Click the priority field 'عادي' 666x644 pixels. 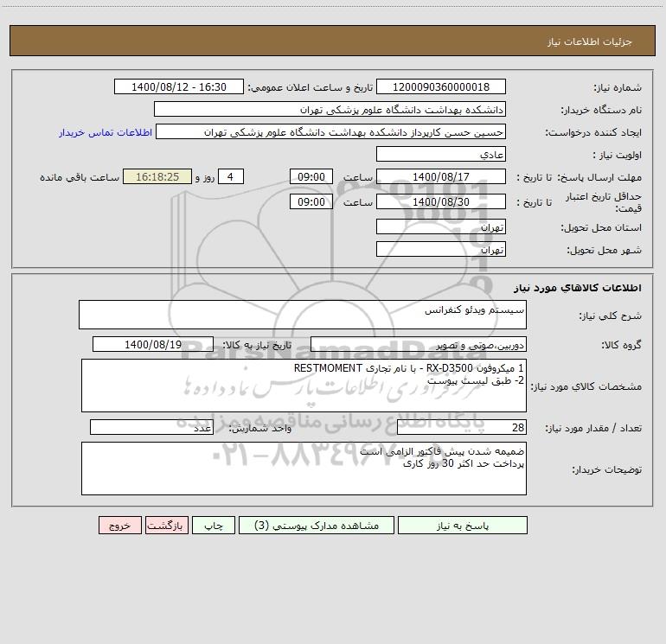[x=441, y=154]
